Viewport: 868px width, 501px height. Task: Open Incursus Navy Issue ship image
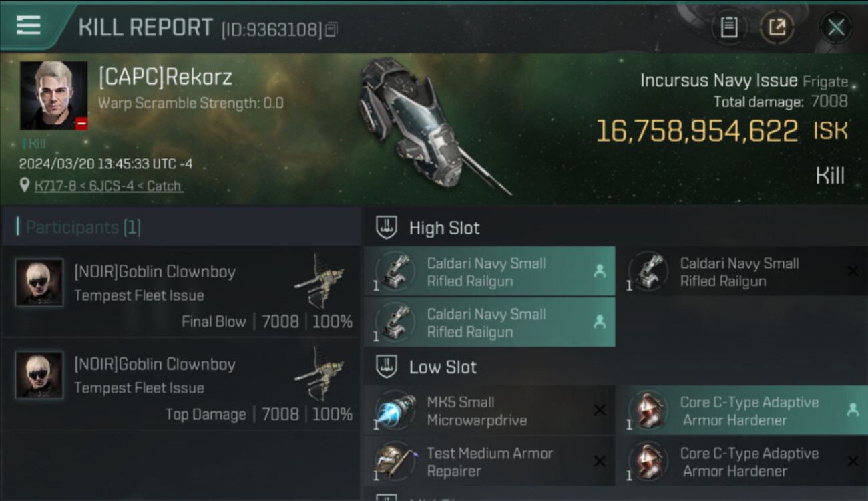coord(427,127)
